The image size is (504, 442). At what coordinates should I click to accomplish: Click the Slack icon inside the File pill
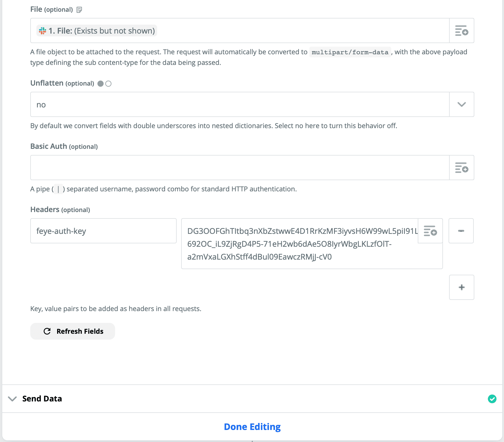click(x=42, y=30)
